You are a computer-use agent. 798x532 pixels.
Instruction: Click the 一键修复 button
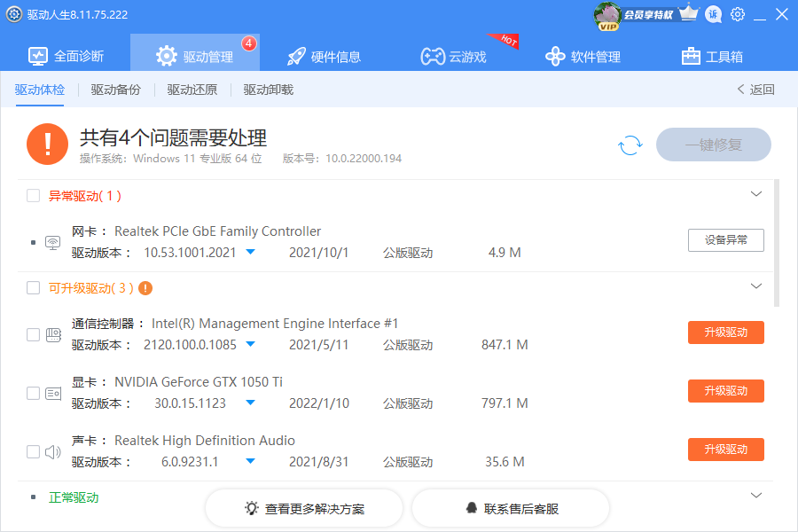(x=714, y=145)
